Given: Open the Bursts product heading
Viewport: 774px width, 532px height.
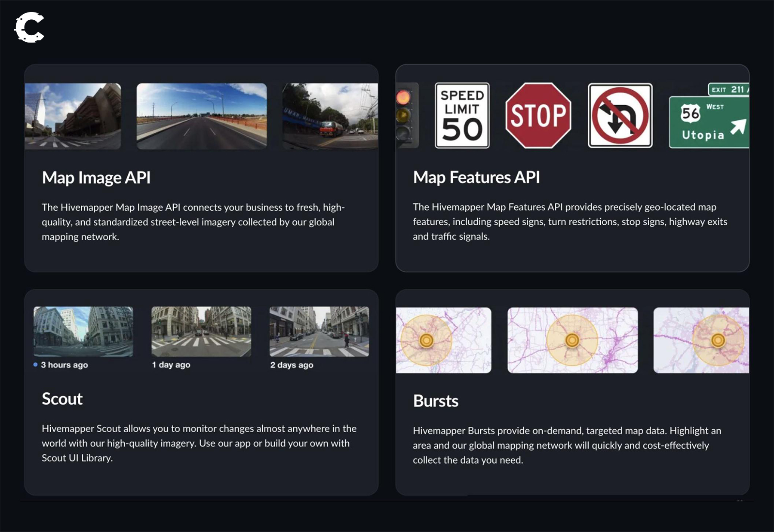Looking at the screenshot, I should click(436, 401).
